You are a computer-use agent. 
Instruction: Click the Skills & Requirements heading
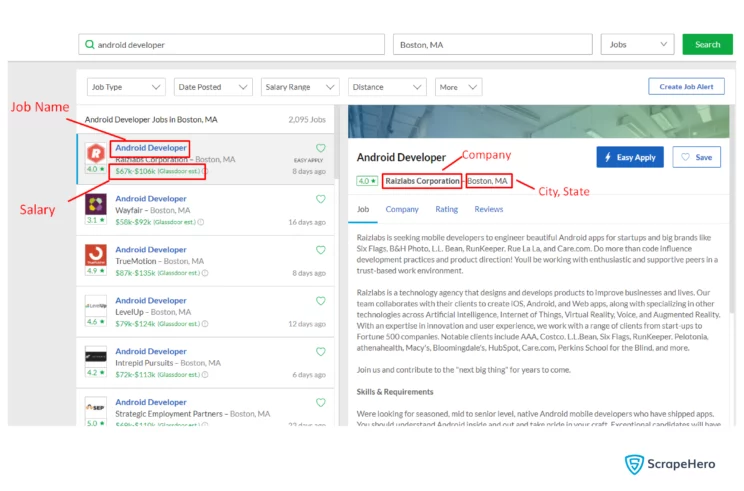click(x=395, y=392)
